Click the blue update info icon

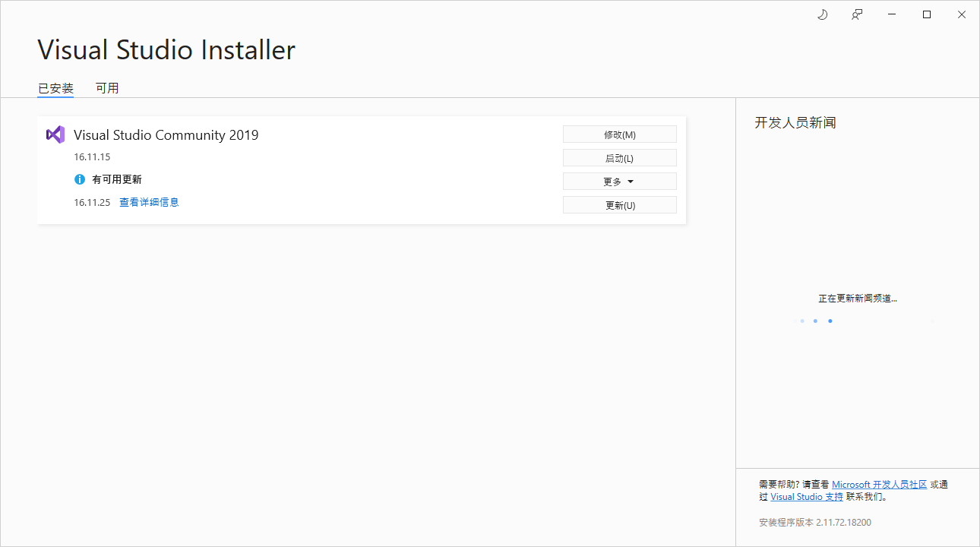(80, 179)
